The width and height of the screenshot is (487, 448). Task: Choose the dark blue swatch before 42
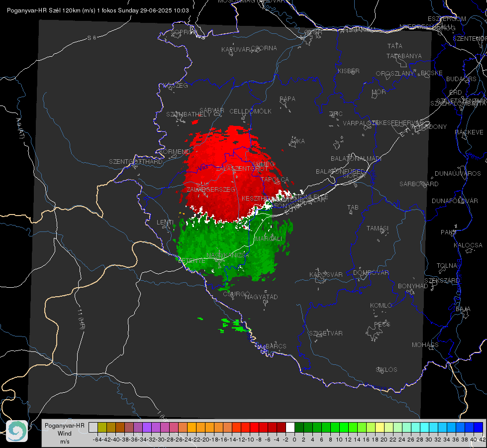click(x=479, y=427)
